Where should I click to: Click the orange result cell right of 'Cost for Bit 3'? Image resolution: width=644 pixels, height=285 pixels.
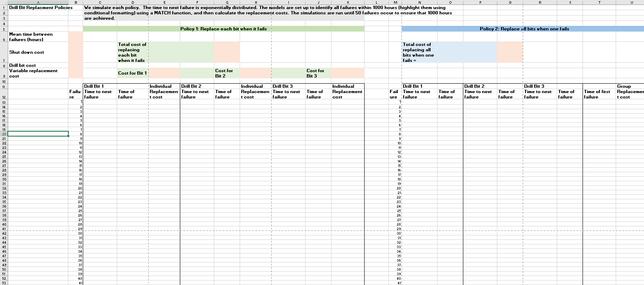click(348, 73)
